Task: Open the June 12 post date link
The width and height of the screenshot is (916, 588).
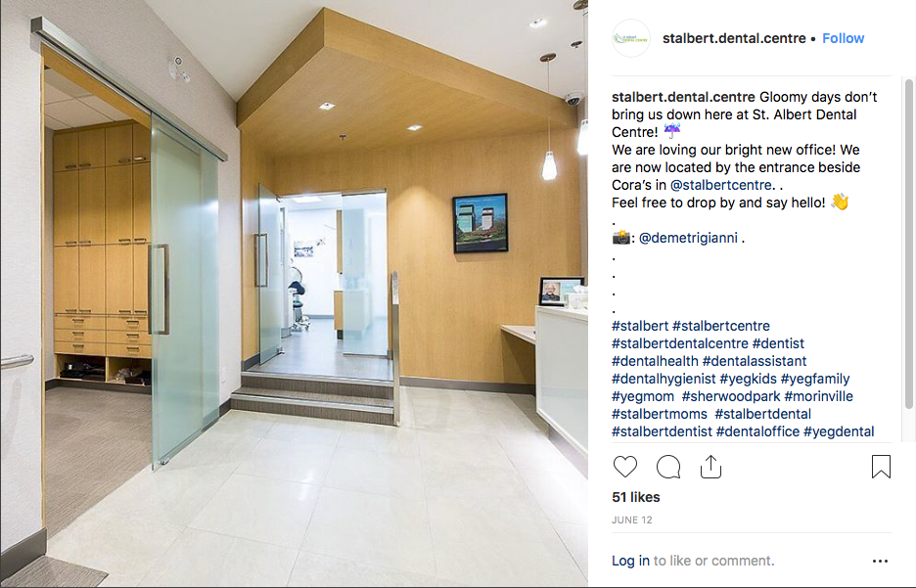Action: pyautogui.click(x=631, y=520)
